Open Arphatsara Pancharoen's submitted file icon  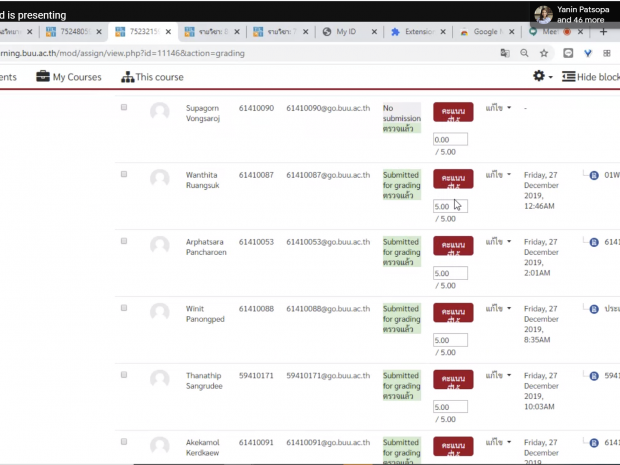tap(594, 242)
